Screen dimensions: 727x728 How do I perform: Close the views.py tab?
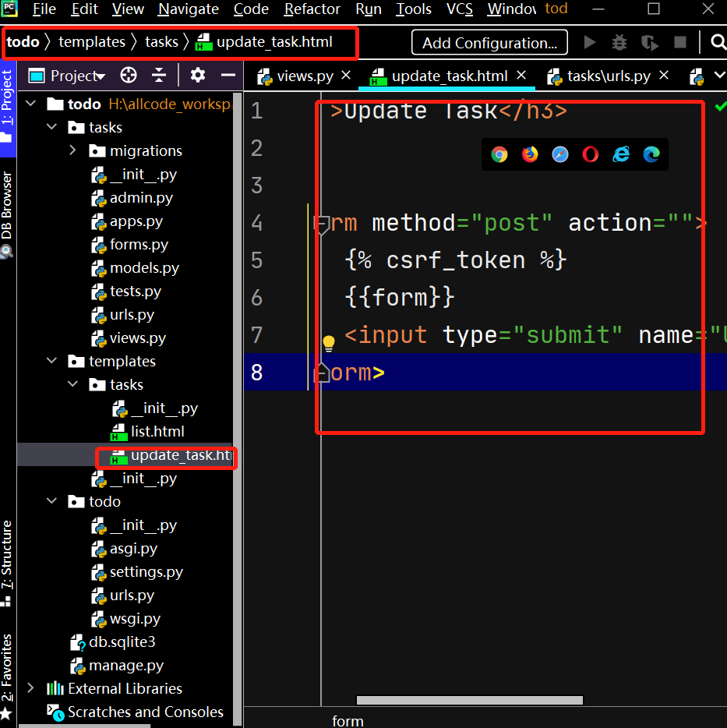click(346, 75)
